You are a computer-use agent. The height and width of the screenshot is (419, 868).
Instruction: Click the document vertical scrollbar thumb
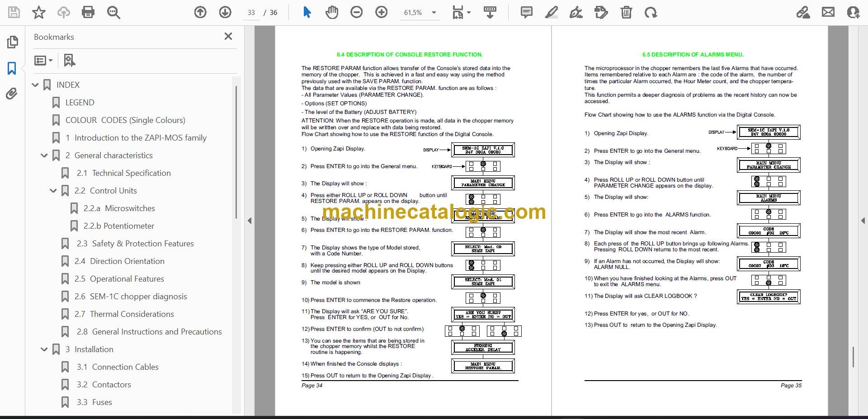point(853,357)
